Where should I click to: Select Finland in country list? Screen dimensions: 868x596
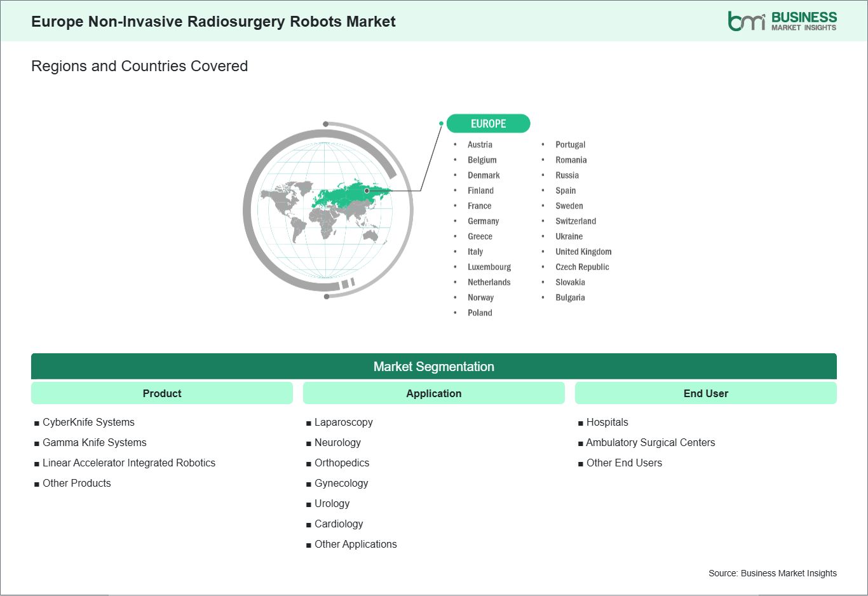tap(480, 191)
